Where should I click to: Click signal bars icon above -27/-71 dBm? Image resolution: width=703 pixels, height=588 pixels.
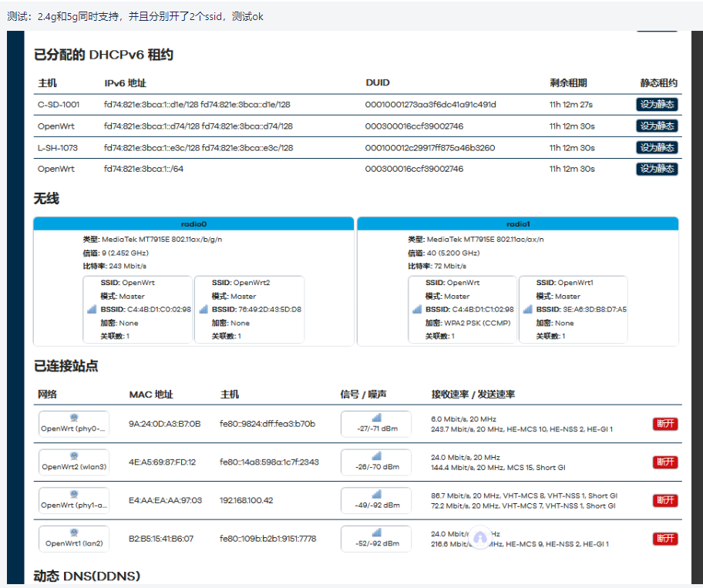[x=377, y=418]
